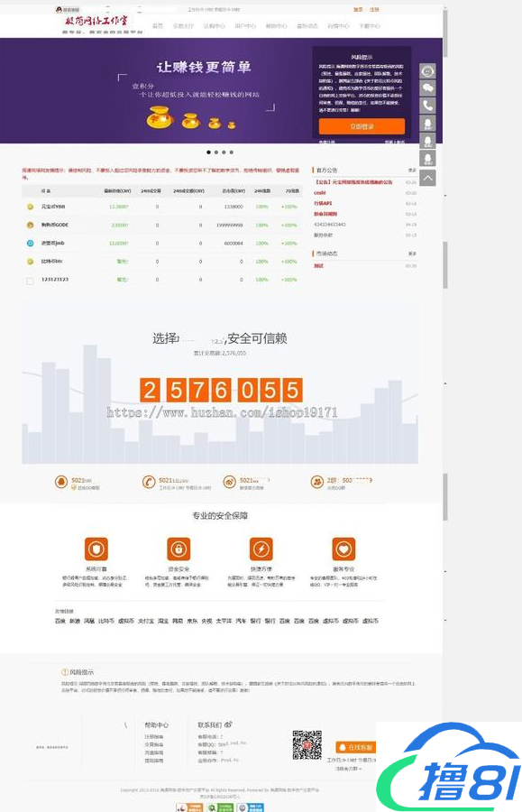522x812 pixels.
Task: Click the 注册 link in top bar
Action: 374,9
